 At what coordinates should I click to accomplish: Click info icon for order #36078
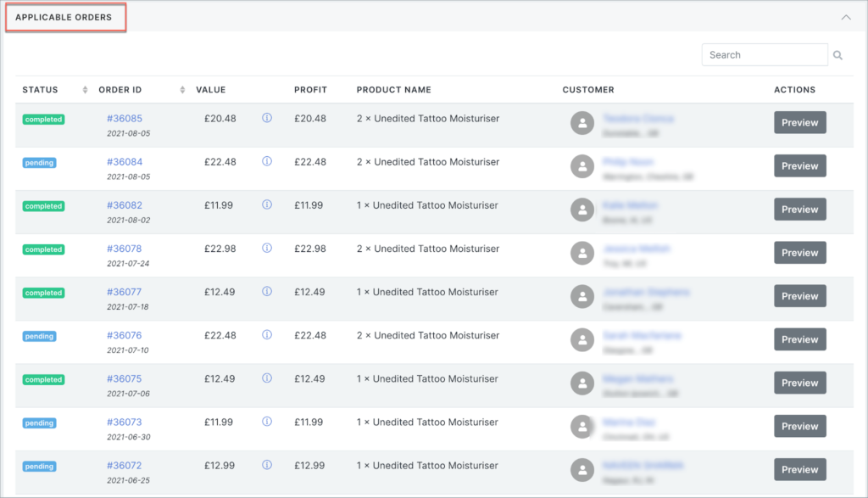(x=267, y=249)
